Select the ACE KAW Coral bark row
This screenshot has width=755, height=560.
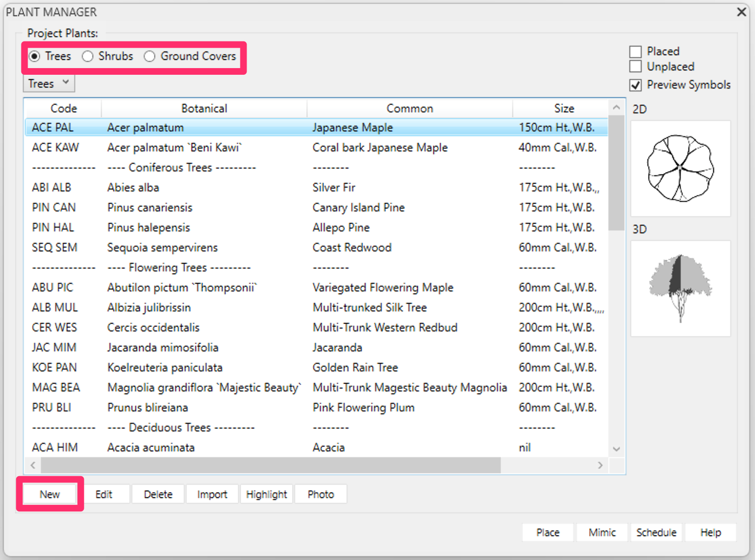pyautogui.click(x=317, y=148)
